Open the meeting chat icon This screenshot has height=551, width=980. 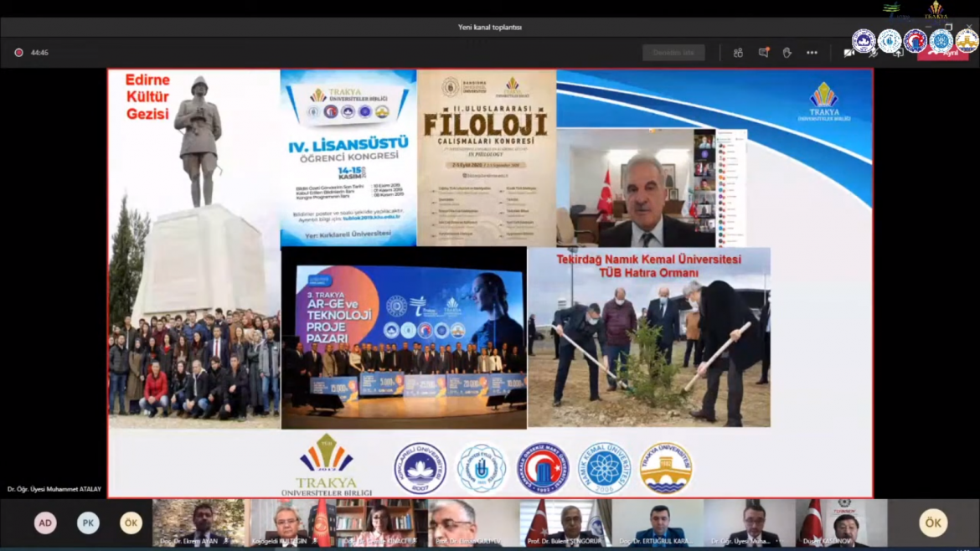point(763,53)
